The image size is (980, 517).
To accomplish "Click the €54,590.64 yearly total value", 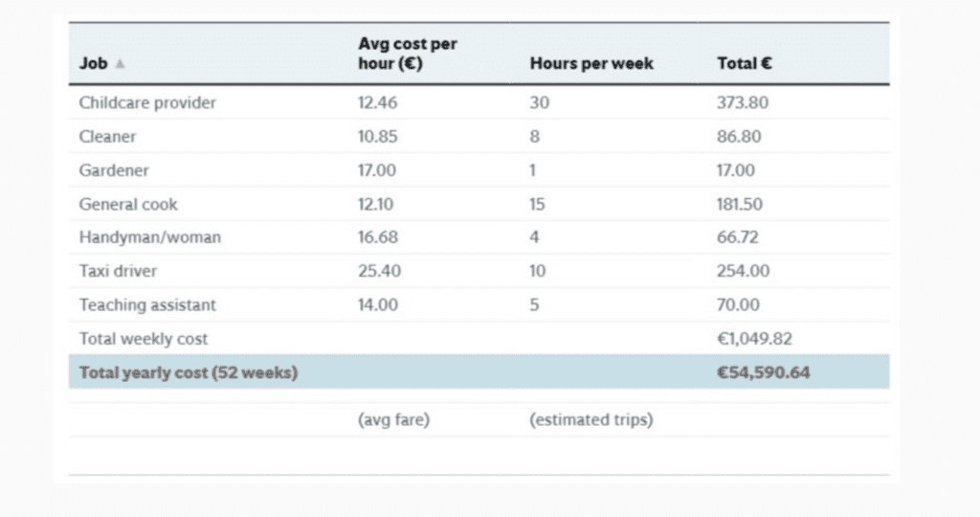I will [x=763, y=372].
